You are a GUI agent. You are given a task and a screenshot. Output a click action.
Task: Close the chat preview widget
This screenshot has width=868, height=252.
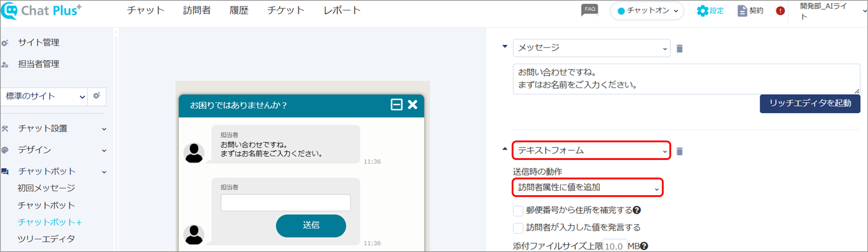click(x=412, y=104)
